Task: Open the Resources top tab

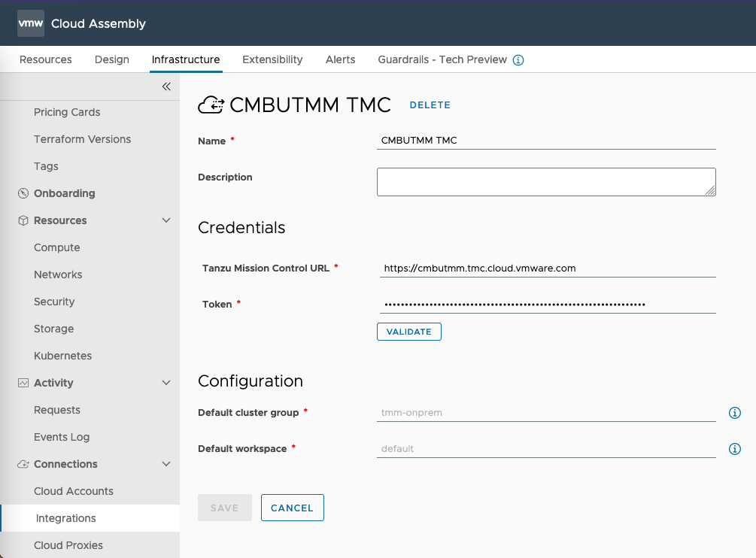Action: (46, 59)
